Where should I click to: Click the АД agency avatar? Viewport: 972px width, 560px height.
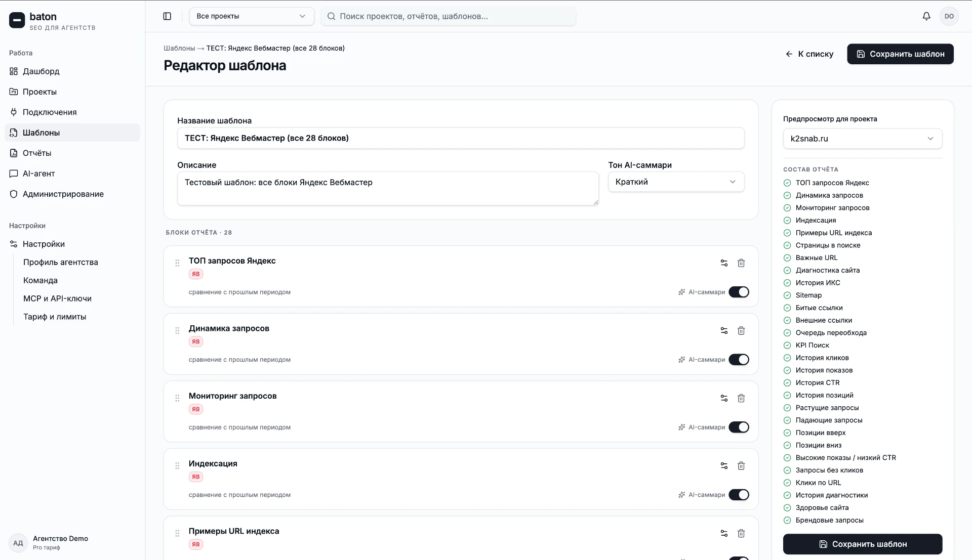coord(18,543)
